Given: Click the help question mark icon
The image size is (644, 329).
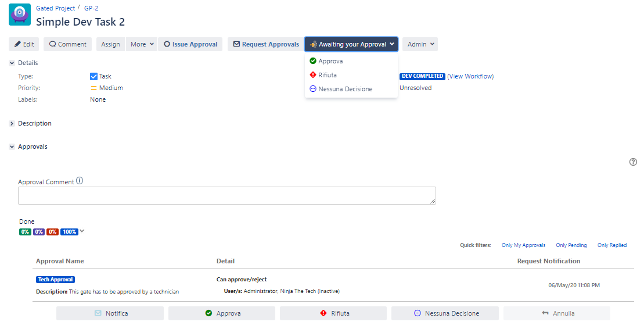Looking at the screenshot, I should point(633,162).
